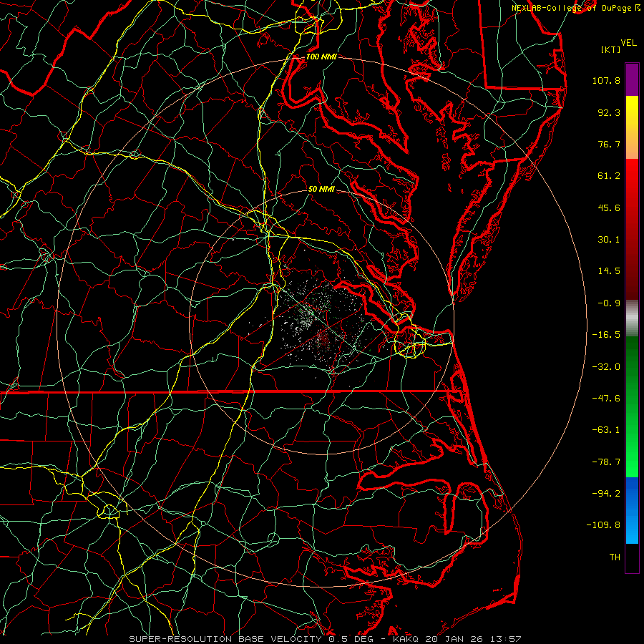Click the 14.5 legend value

609,271
